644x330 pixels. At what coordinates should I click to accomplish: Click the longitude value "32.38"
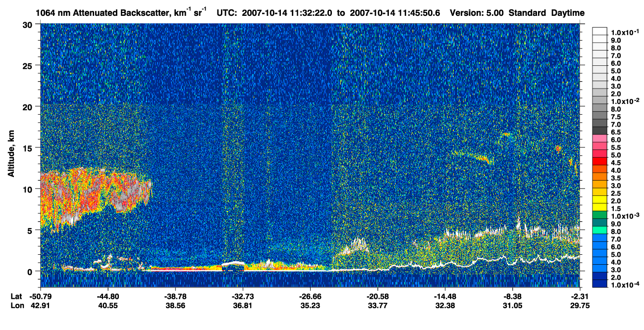pos(445,305)
